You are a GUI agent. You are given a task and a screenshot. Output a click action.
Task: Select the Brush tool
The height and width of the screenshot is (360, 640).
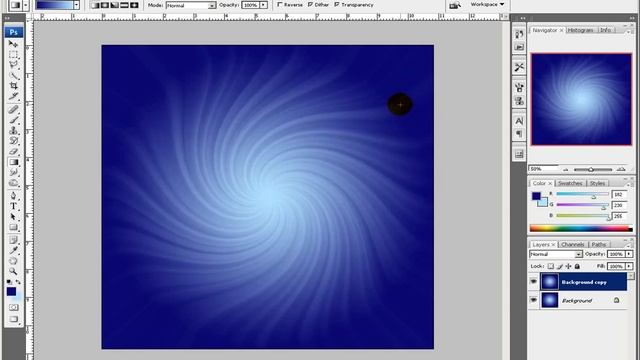click(13, 120)
